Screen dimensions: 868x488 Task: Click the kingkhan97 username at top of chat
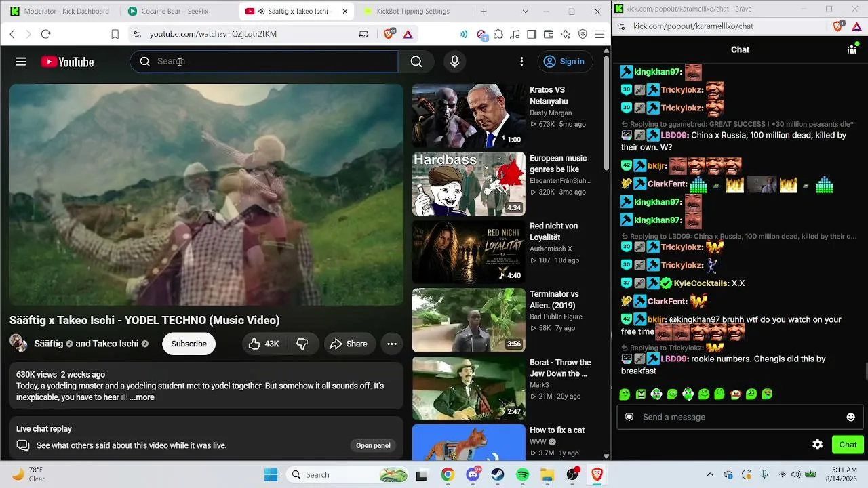pyautogui.click(x=658, y=72)
